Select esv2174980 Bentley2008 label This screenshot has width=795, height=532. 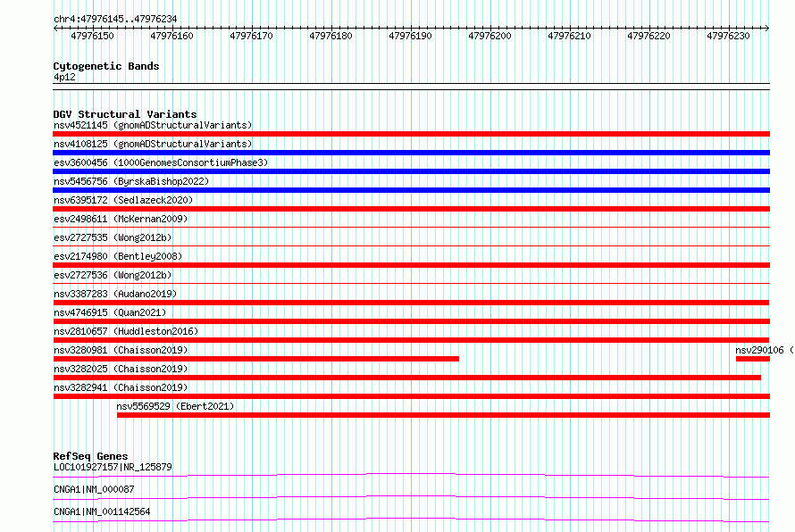118,256
